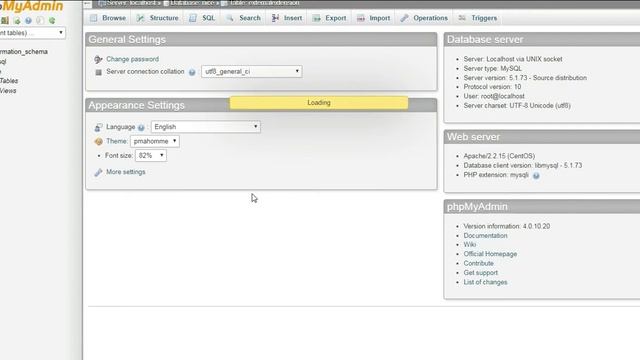Open the Font size dropdown showing 82%

[151, 156]
